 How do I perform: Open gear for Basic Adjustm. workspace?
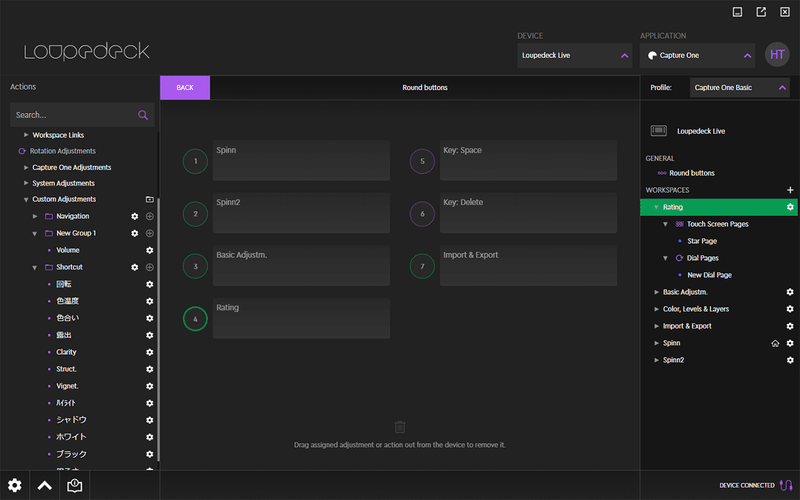[x=790, y=292]
